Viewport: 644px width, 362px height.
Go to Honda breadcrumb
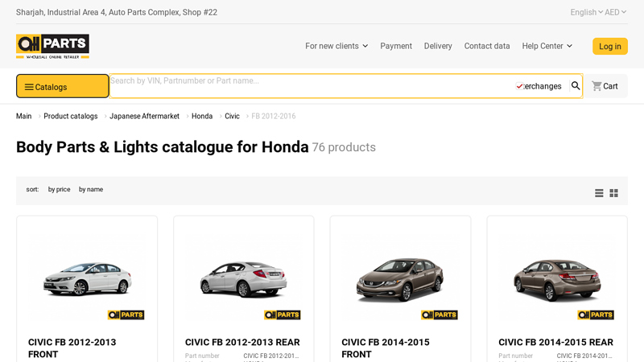click(x=202, y=116)
